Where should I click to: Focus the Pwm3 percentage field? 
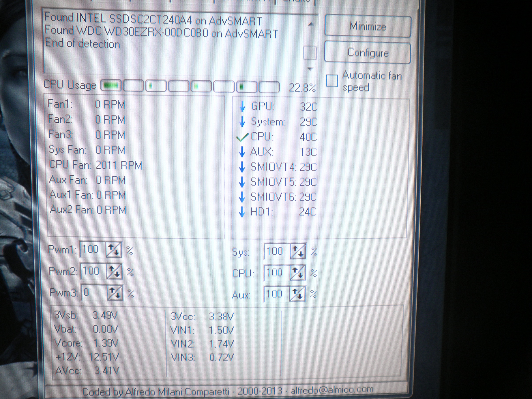(x=94, y=292)
